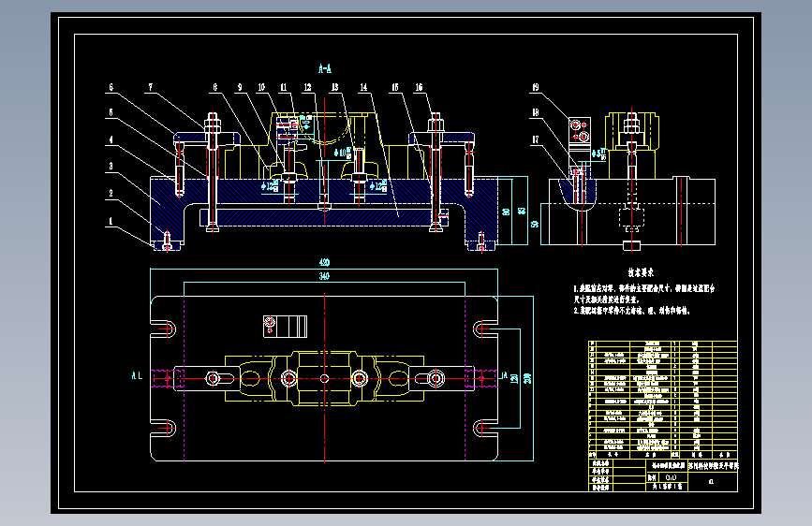Select part balloon number 2

click(x=111, y=193)
